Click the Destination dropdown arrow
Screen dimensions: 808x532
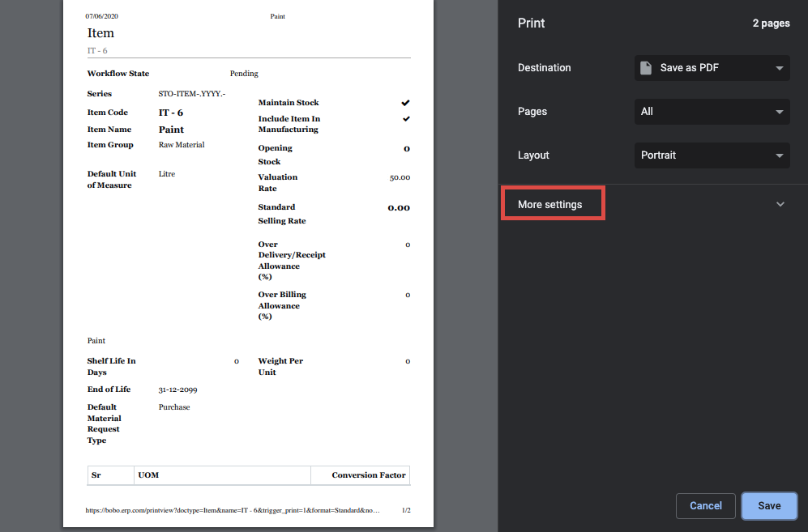point(779,68)
